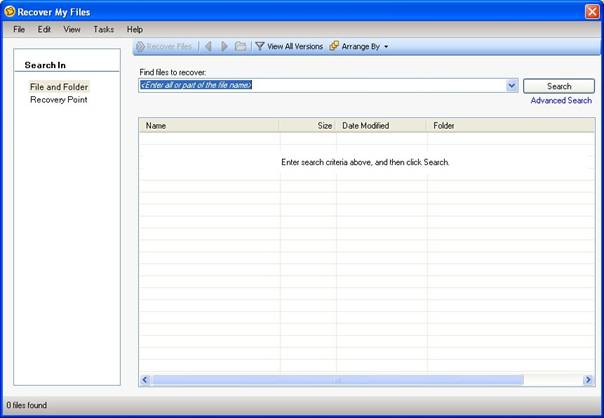Open the Arrange By dropdown
Image resolution: width=604 pixels, height=418 pixels.
359,47
